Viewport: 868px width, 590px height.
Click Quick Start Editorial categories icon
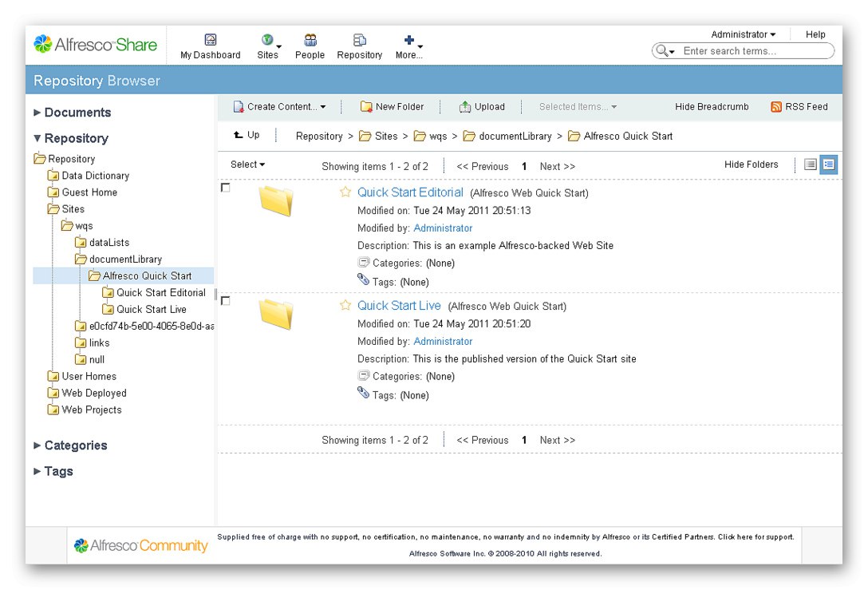coord(364,263)
